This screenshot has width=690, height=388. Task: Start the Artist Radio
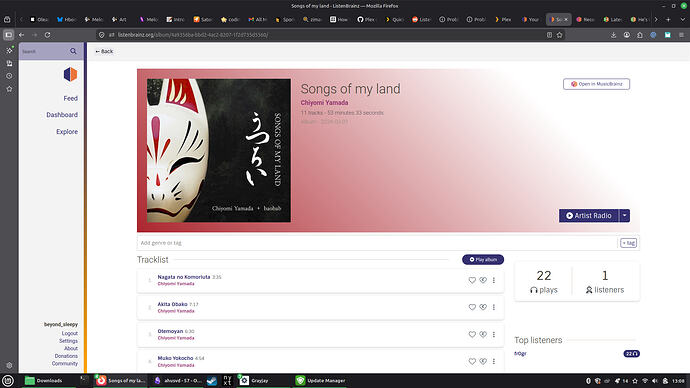click(589, 216)
